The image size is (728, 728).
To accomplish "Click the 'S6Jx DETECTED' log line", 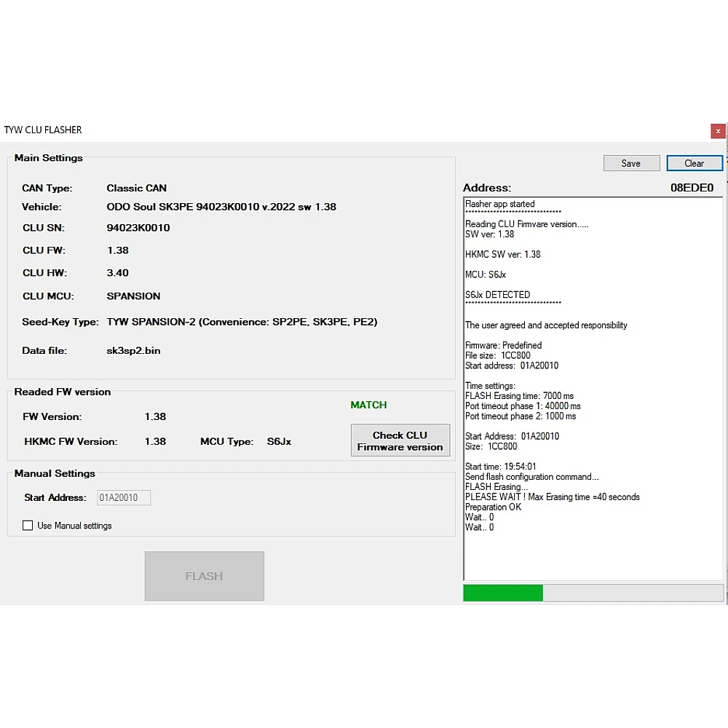I will [498, 295].
